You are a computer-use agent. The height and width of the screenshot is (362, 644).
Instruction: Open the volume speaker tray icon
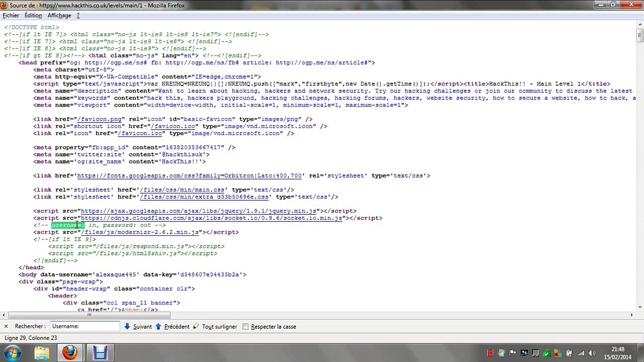pos(592,353)
